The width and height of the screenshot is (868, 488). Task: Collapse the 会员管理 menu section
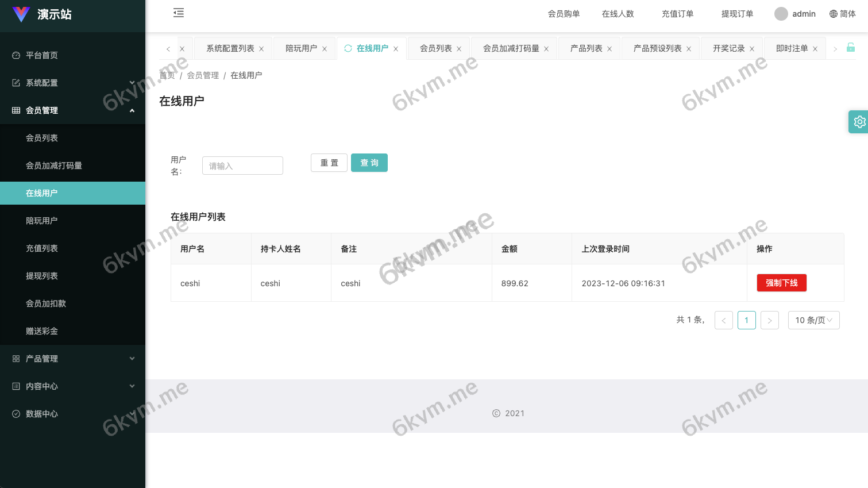pyautogui.click(x=132, y=110)
